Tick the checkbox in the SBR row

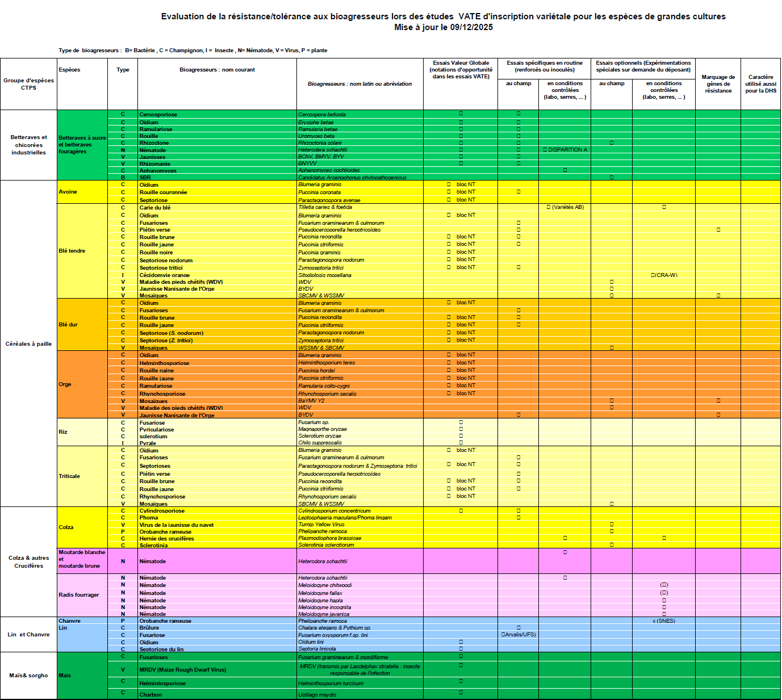612,178
